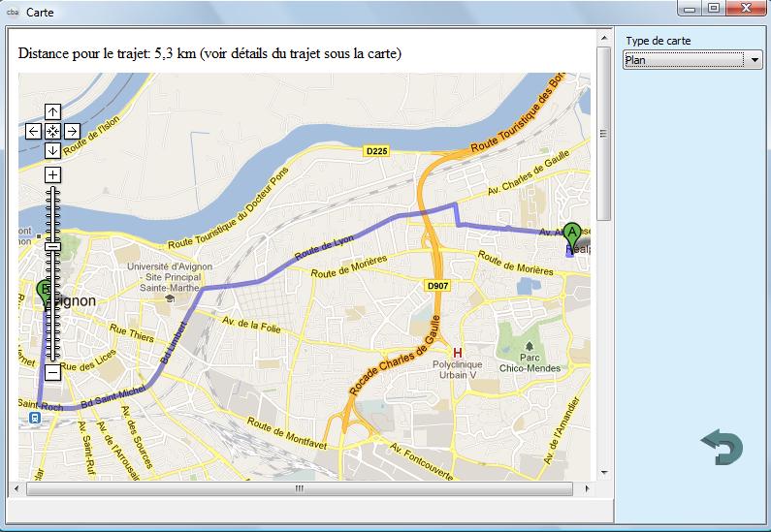The width and height of the screenshot is (771, 532).
Task: Click the 'Route de Montfavet' label
Action: [x=287, y=433]
